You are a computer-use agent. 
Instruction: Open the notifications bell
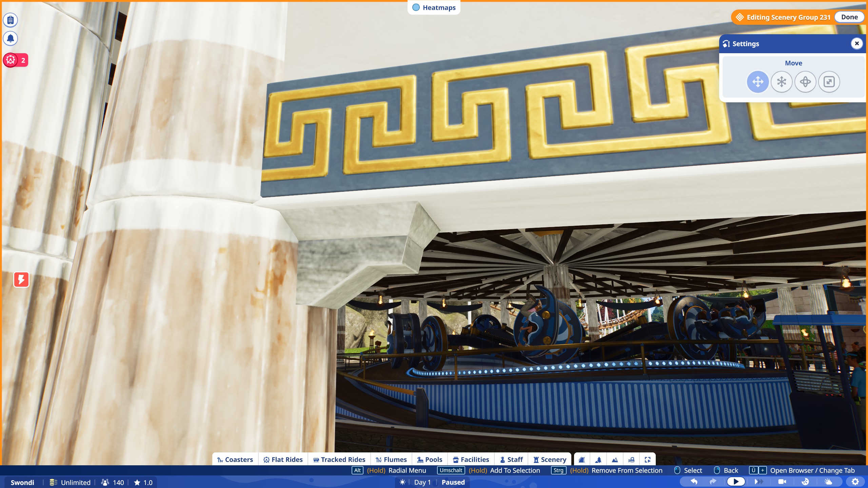pos(11,38)
